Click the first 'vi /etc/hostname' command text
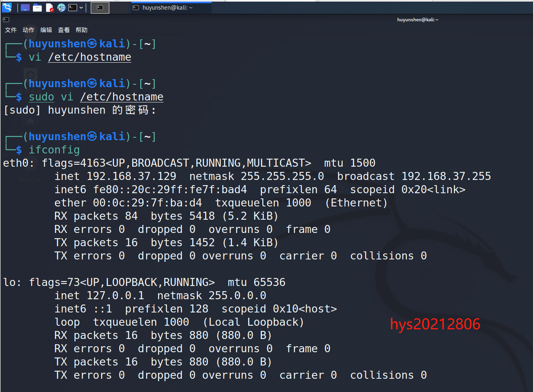 tap(80, 57)
